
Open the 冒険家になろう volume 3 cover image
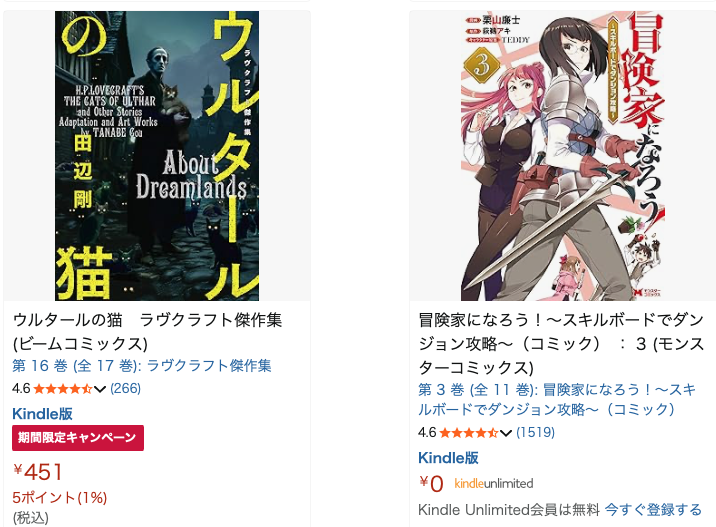coord(563,156)
